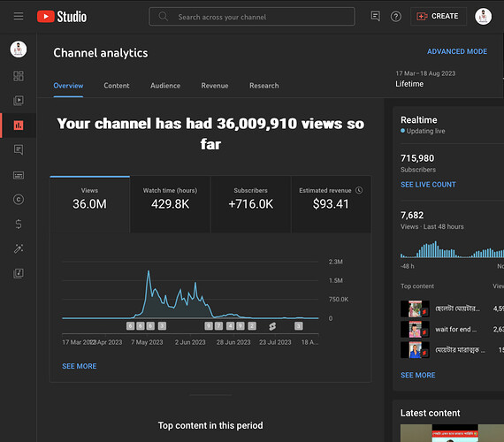
Task: Open Copyright from the sidebar
Action: [x=19, y=200]
